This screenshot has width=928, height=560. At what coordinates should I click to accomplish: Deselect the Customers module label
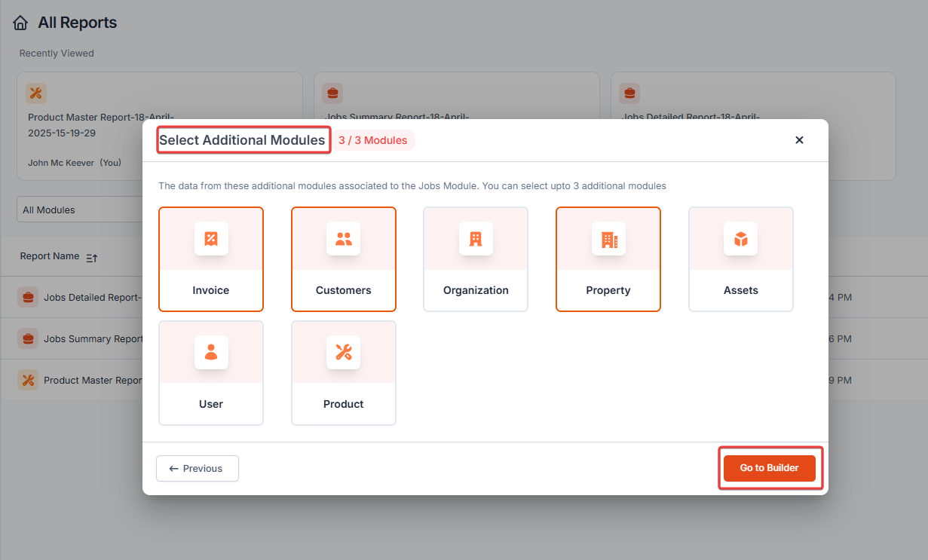(344, 290)
